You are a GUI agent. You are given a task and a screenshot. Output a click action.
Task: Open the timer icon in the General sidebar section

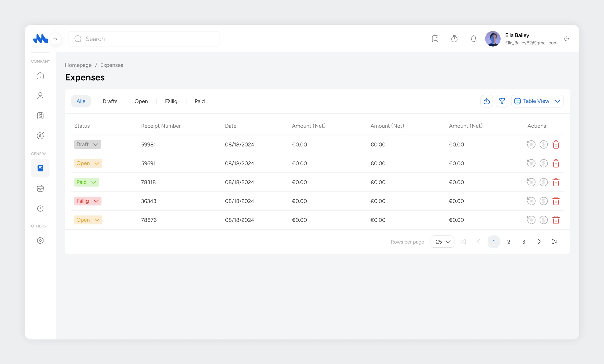point(40,208)
